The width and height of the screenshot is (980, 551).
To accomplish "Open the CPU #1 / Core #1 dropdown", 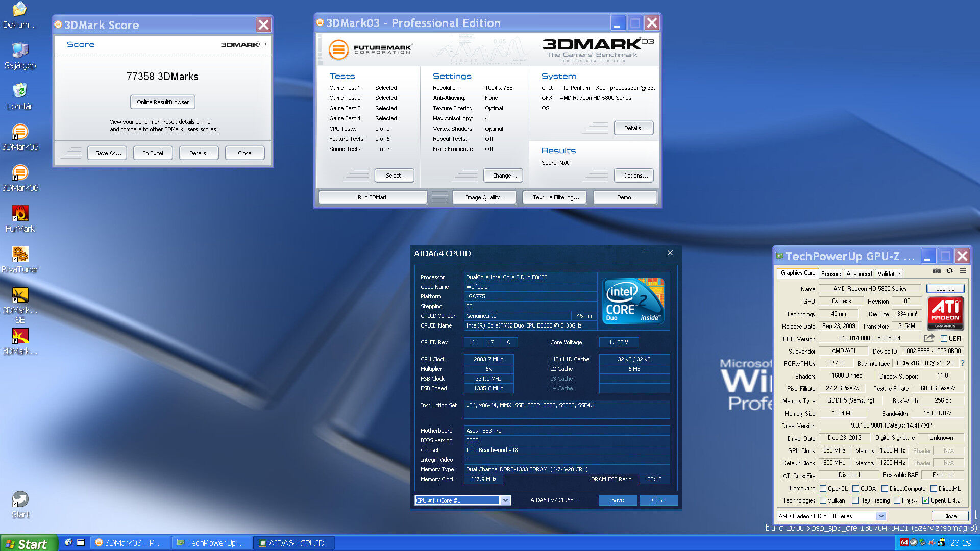I will click(462, 500).
